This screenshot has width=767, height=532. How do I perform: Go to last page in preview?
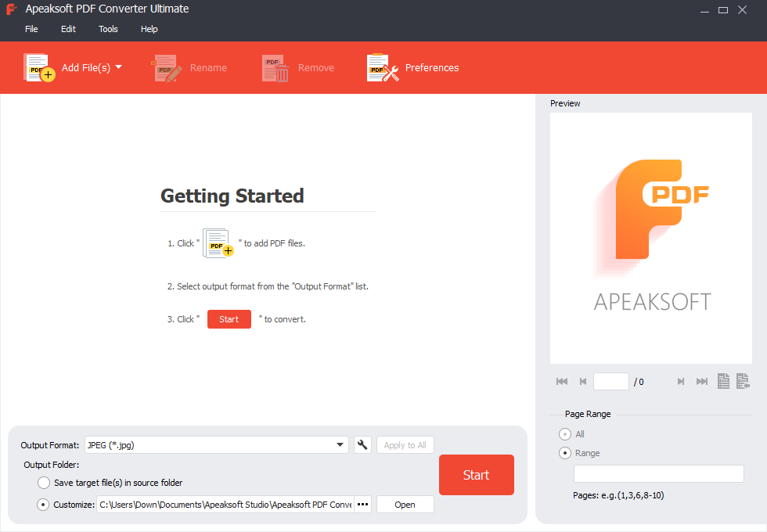click(702, 382)
